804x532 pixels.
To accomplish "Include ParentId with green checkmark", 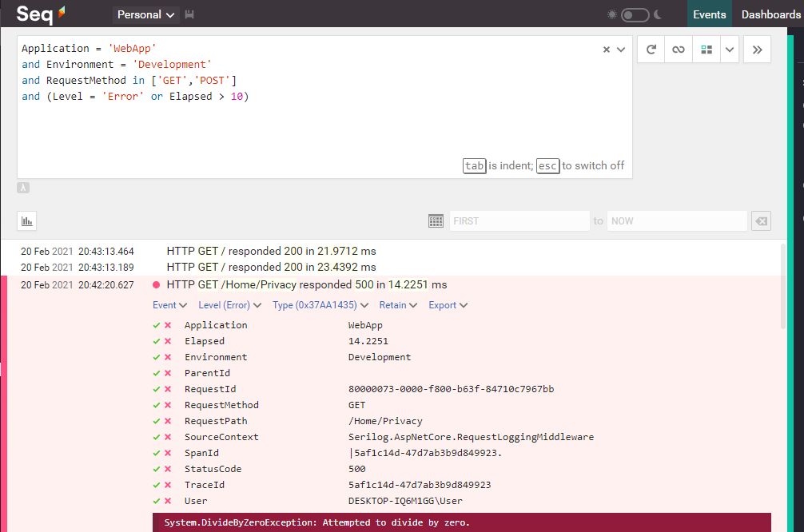I will coord(157,373).
